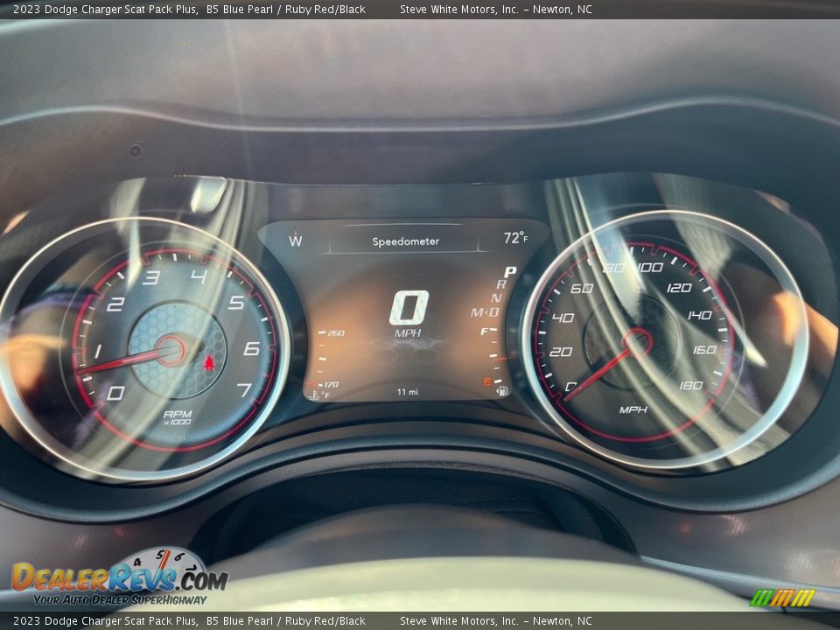
Task: Click the bottom Steve White Motors, Inc. caption
Action: (x=495, y=621)
